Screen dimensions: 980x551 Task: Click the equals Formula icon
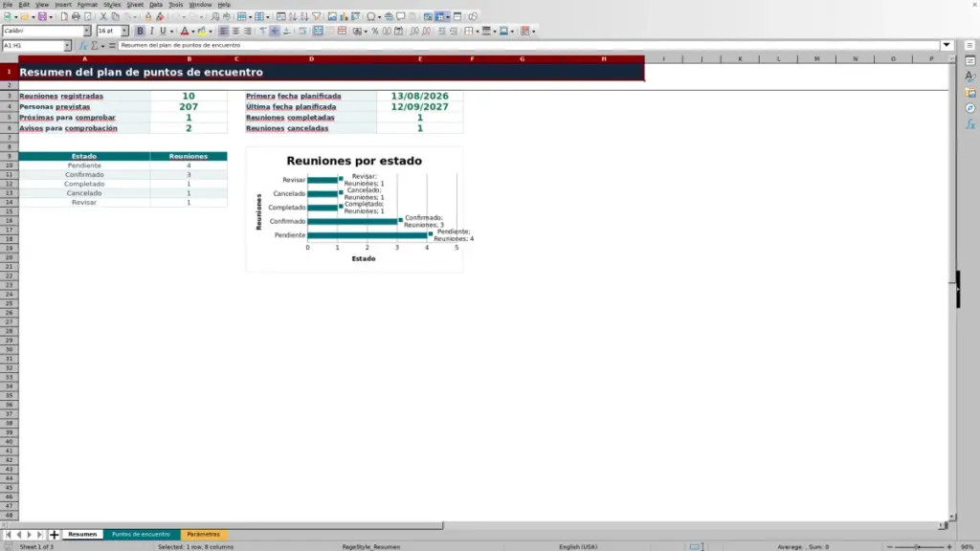[112, 46]
